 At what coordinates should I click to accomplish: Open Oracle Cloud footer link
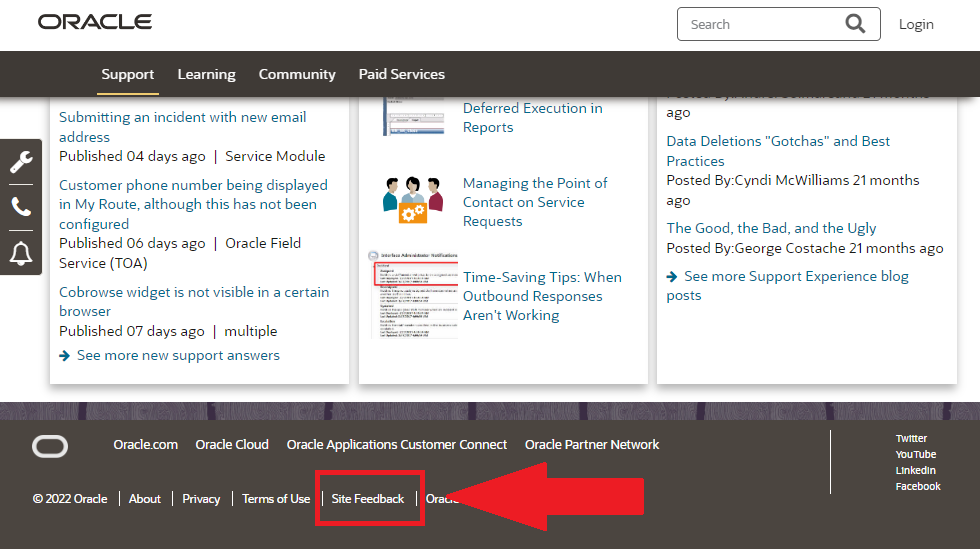pos(232,445)
